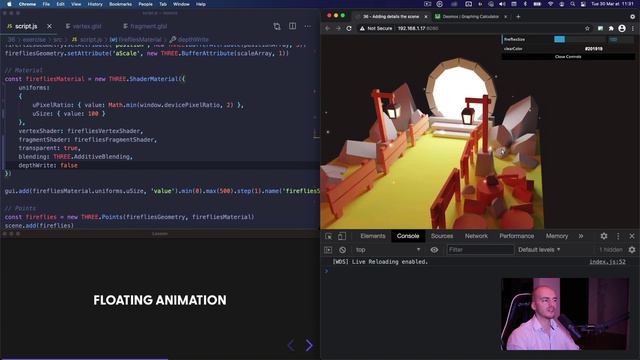The height and width of the screenshot is (360, 640).
Task: Open the DevTools Network tab
Action: (476, 236)
